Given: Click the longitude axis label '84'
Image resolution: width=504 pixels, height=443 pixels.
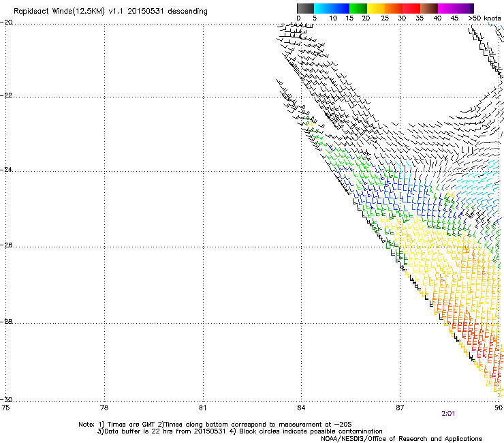Looking at the screenshot, I should point(301,408).
